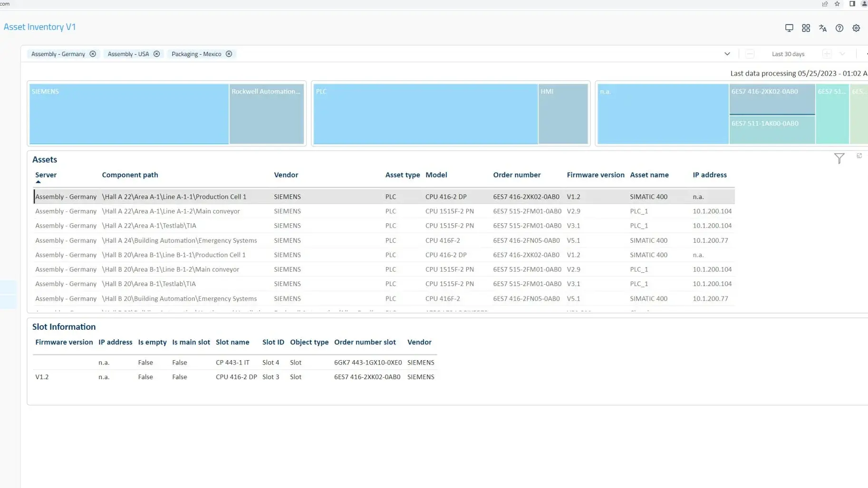Open the settings gear icon

pyautogui.click(x=856, y=28)
